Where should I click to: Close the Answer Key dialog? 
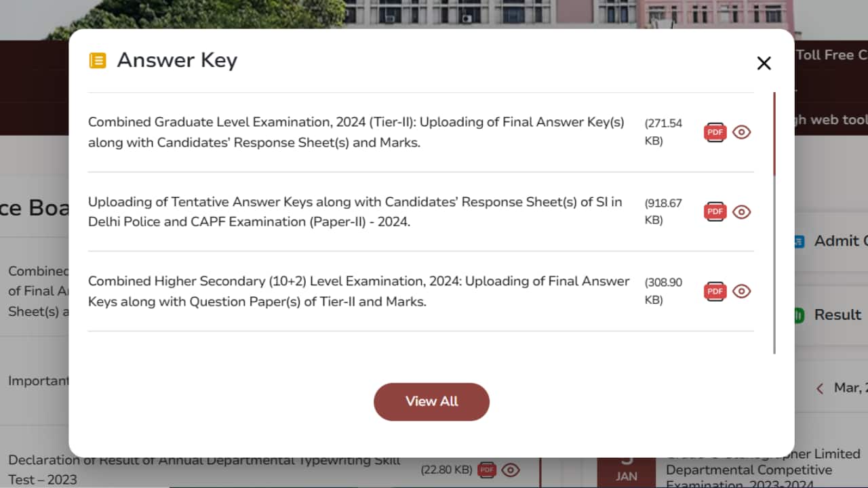tap(764, 63)
